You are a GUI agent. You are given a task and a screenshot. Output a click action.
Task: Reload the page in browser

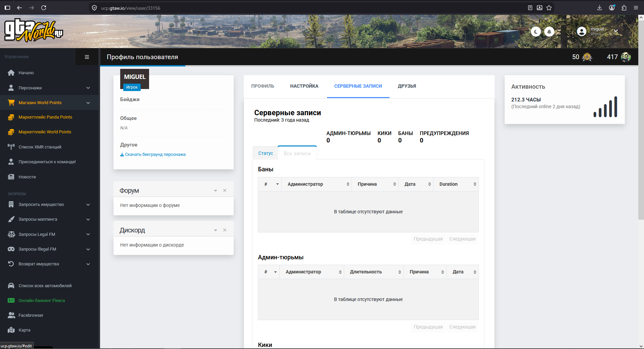44,8
